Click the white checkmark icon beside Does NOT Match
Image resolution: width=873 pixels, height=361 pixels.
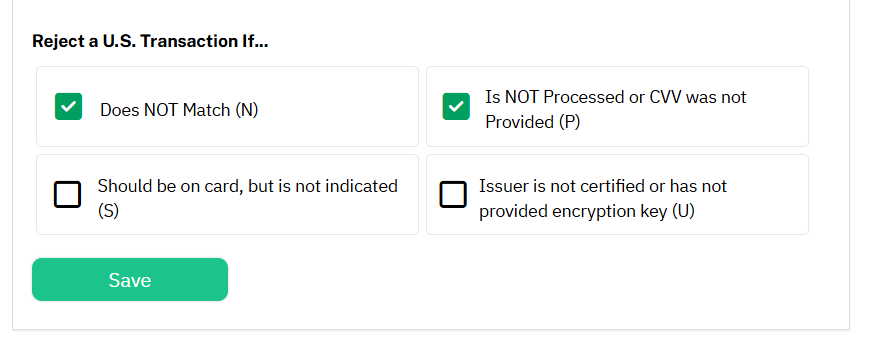point(68,106)
